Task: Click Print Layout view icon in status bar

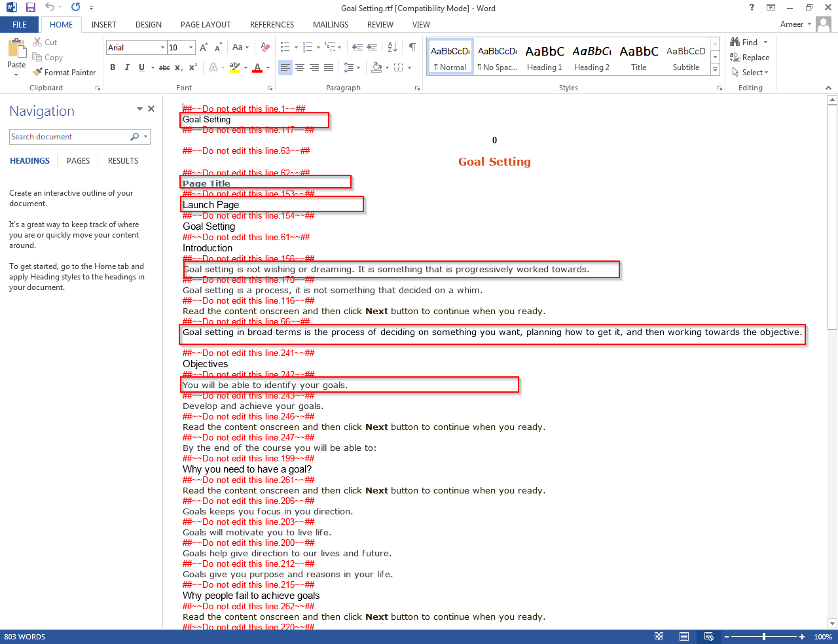Action: [684, 636]
